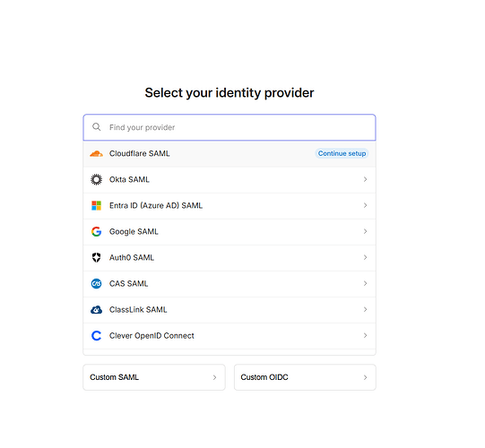The image size is (485, 448).
Task: Expand the Entra ID (Azure AD) SAML chevron
Action: click(365, 205)
